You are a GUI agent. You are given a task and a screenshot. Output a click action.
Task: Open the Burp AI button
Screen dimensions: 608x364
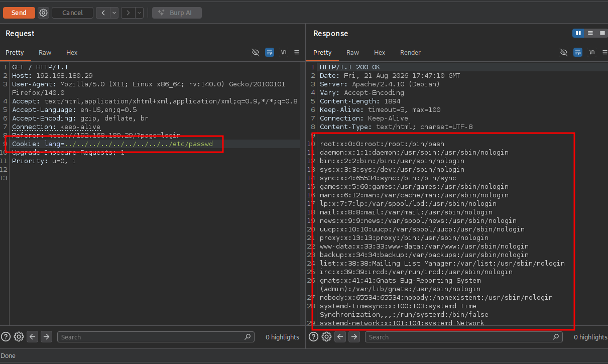[177, 13]
